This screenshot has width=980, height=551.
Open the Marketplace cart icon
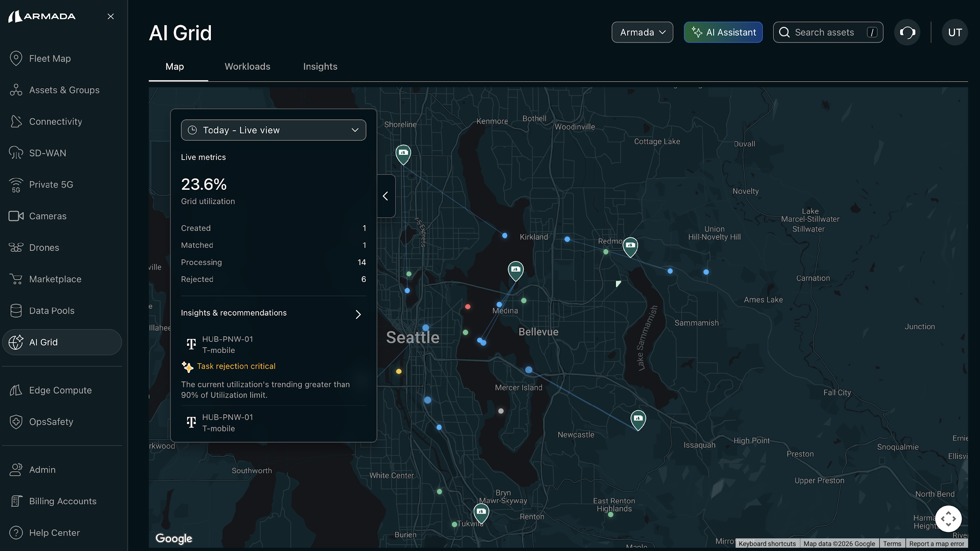tap(16, 279)
